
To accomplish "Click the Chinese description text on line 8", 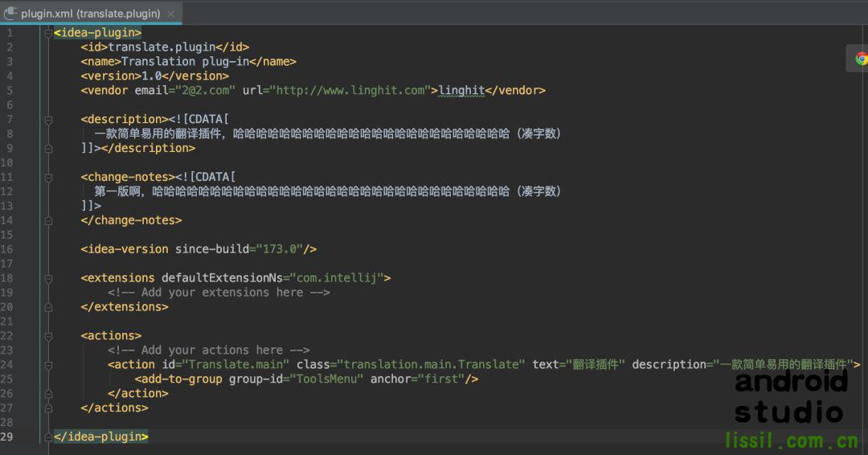I will pos(327,133).
